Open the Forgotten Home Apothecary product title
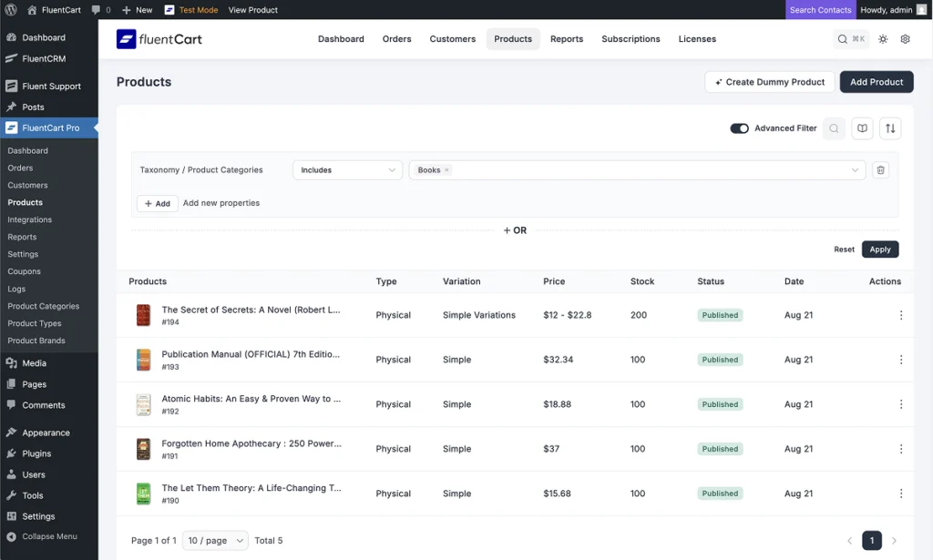 (251, 443)
